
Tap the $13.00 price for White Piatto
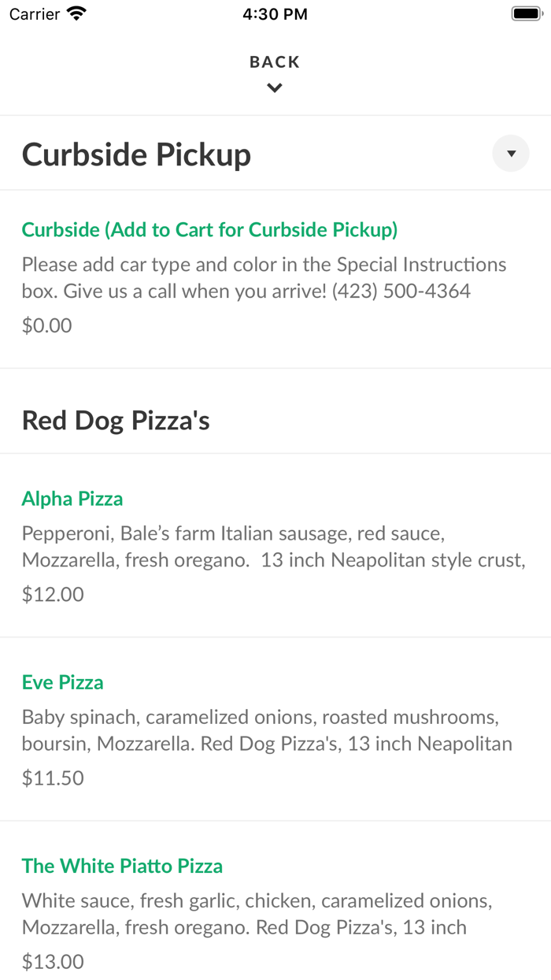54,961
